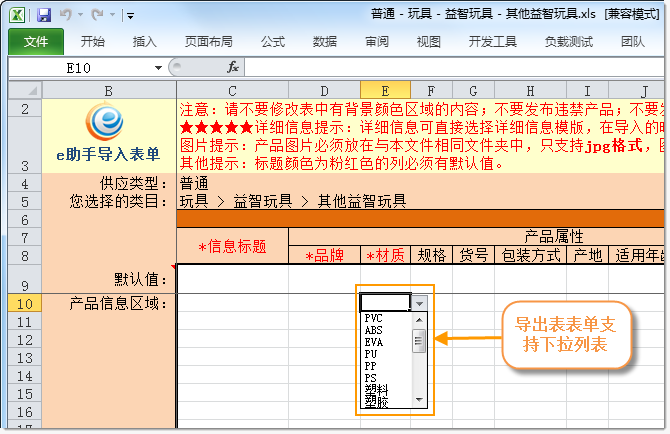Click the scroll up arrow in material list
The width and height of the screenshot is (670, 434).
coord(421,318)
